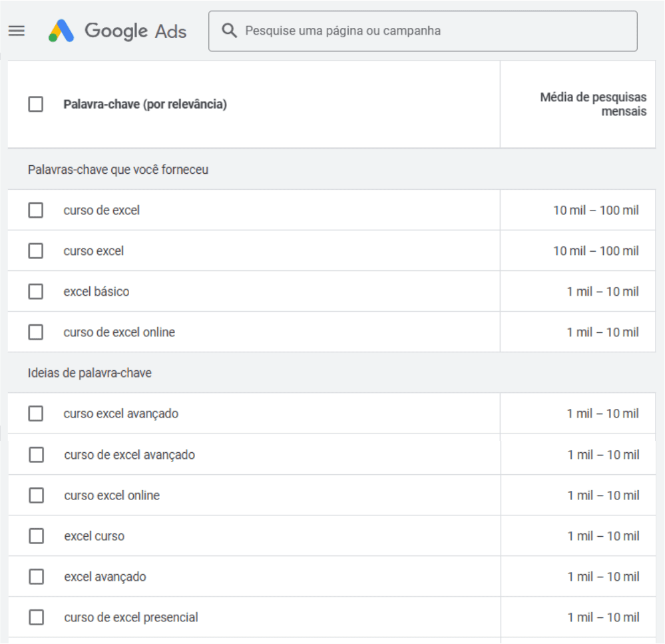
Task: Check the 'curso de excel' keyword box
Action: click(36, 210)
